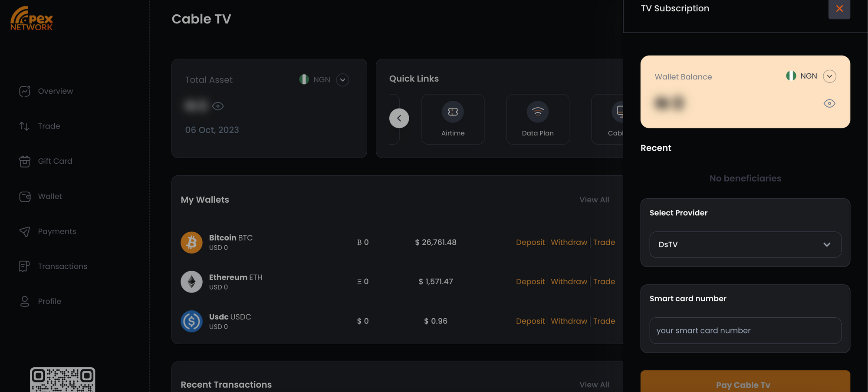Click the QR code image

tap(62, 380)
